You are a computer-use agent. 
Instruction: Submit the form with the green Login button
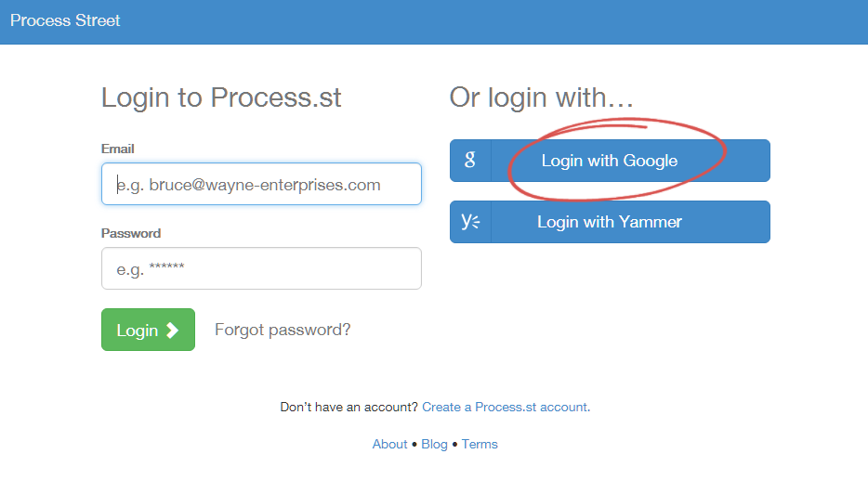148,330
